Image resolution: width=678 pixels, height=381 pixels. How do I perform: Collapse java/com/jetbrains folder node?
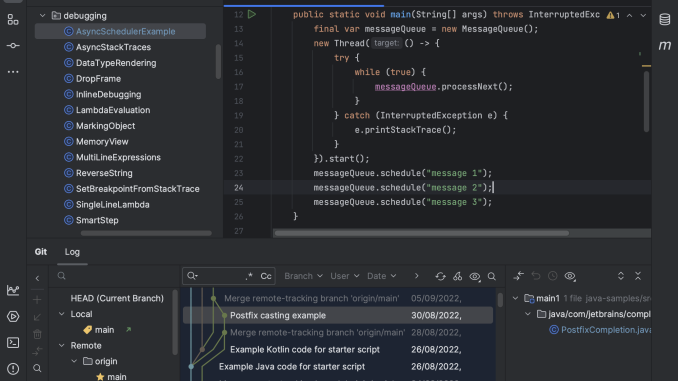528,314
